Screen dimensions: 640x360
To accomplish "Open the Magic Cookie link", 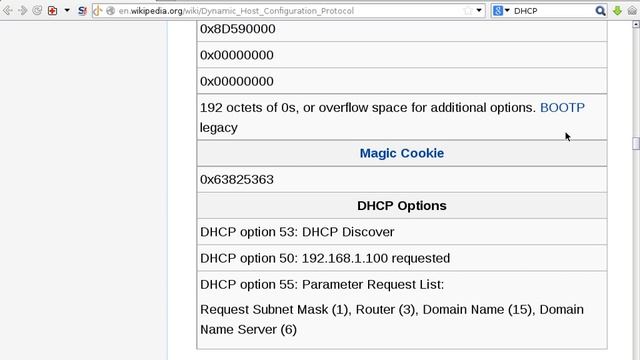I will point(402,153).
